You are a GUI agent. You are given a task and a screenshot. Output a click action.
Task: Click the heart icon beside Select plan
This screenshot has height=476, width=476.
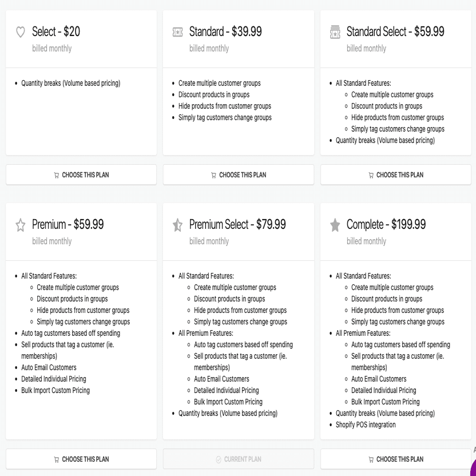21,33
